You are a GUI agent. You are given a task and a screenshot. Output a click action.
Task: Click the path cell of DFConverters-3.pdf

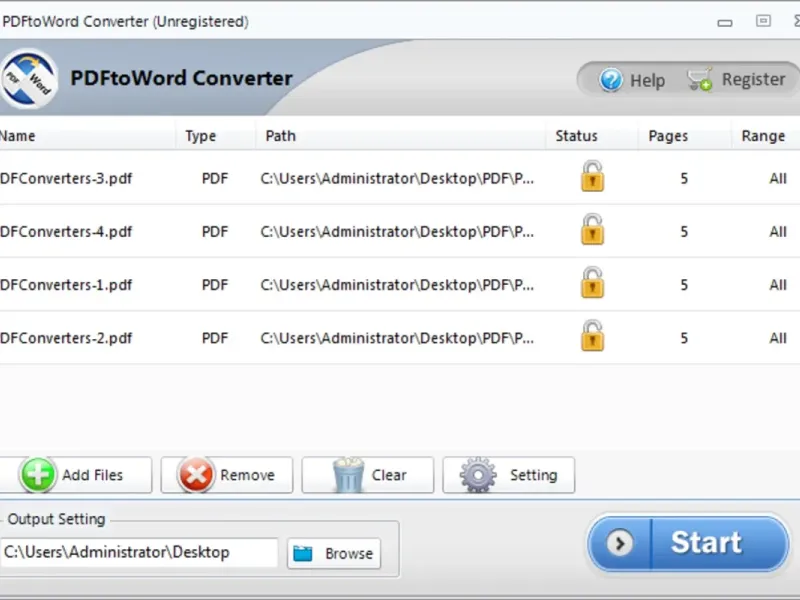click(x=397, y=179)
